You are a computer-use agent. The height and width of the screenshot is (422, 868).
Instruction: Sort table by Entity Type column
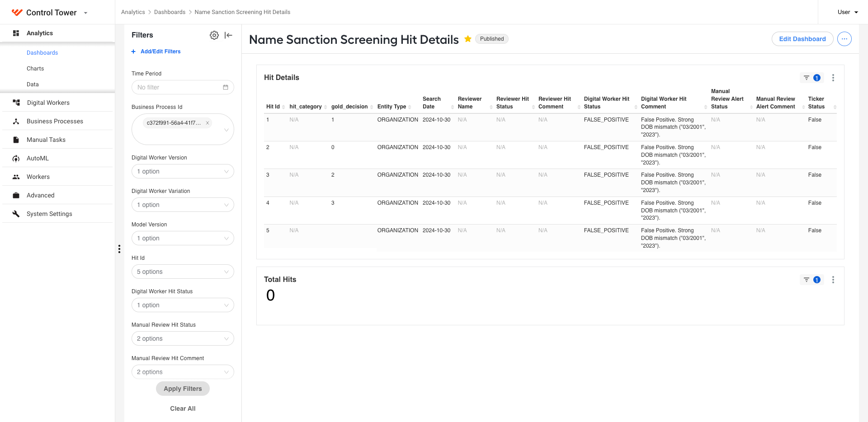point(410,107)
